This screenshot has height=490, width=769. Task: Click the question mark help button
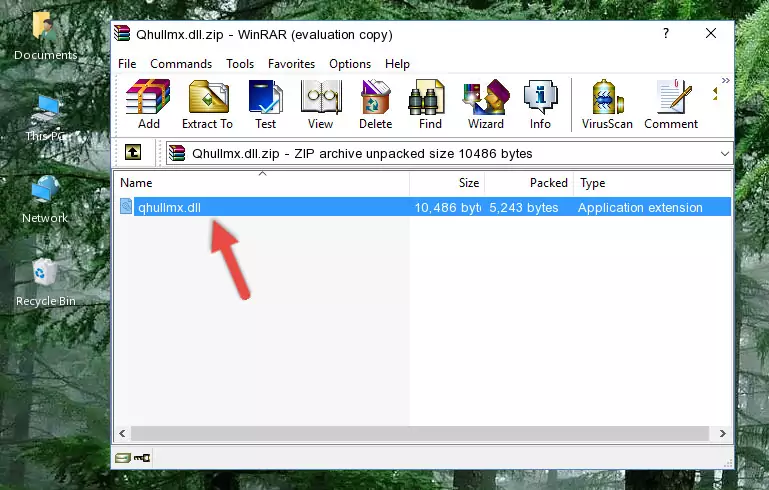(x=666, y=33)
